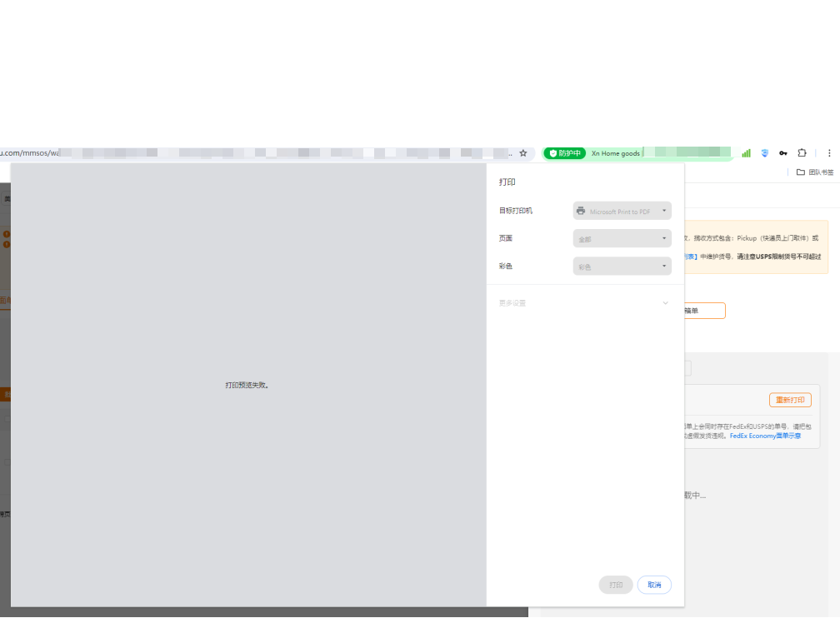Open the FedEx Economy面单示意 link
The image size is (840, 633).
(x=765, y=436)
